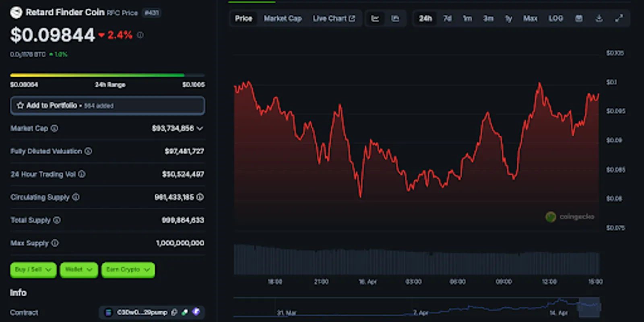The image size is (644, 322).
Task: Show the Circulating Supply label info icon
Action: [76, 197]
